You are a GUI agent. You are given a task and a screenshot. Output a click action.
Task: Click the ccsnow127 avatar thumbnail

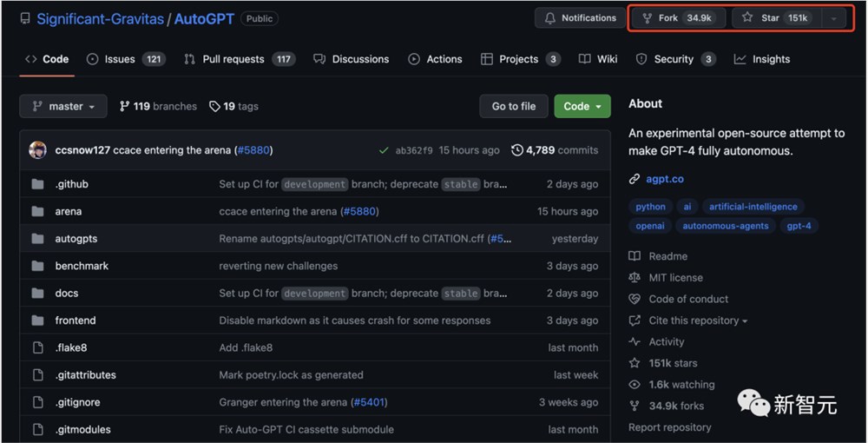click(37, 150)
